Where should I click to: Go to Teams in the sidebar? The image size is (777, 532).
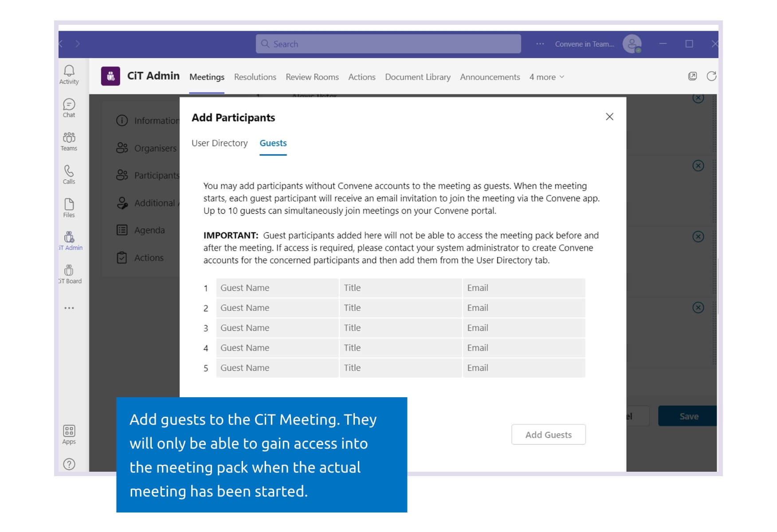pyautogui.click(x=69, y=141)
